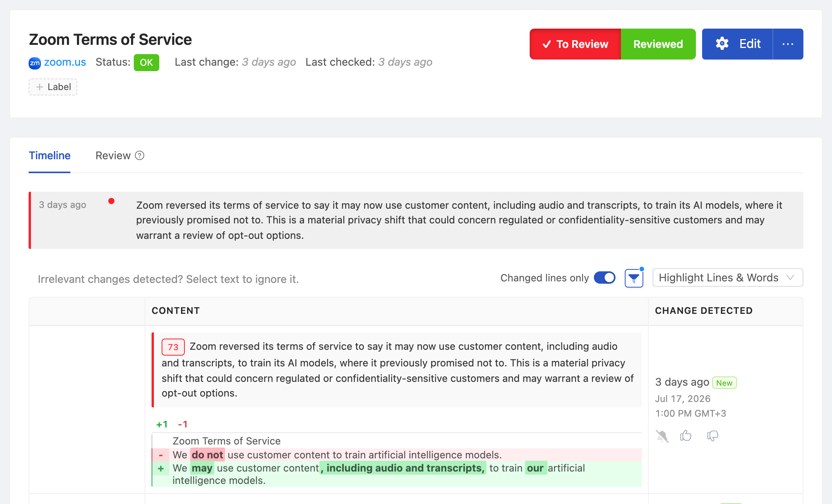Select the removed 'do not' line

click(397, 455)
